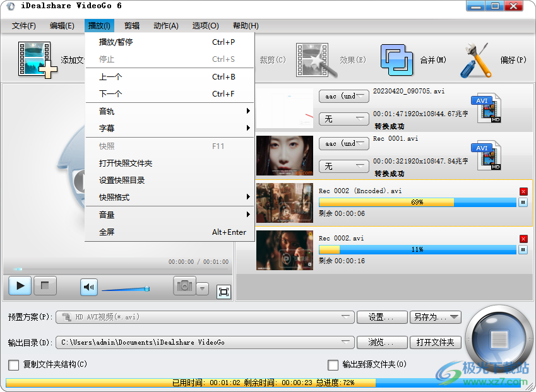The height and width of the screenshot is (392, 536).
Task: Open audio track dropdown for Rec 0001.avi
Action: 344,143
